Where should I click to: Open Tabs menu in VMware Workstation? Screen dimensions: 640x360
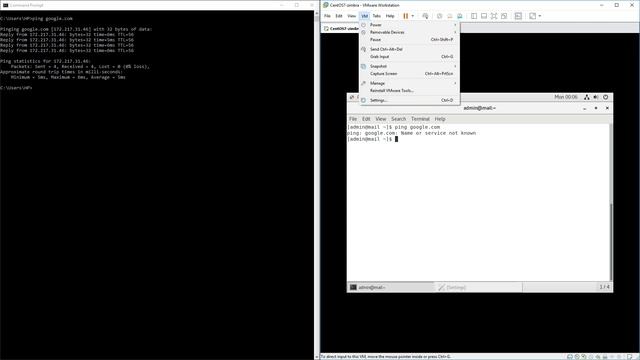(x=376, y=16)
